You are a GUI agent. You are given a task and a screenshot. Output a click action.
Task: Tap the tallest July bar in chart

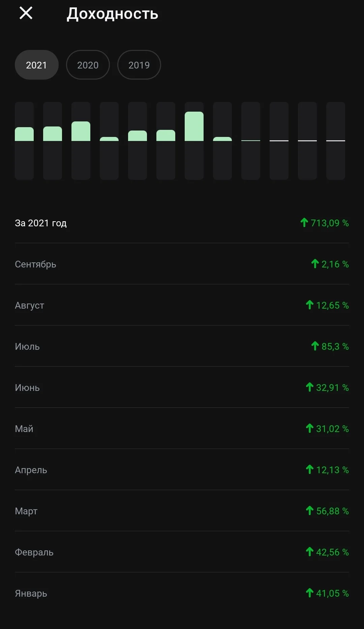pyautogui.click(x=194, y=141)
